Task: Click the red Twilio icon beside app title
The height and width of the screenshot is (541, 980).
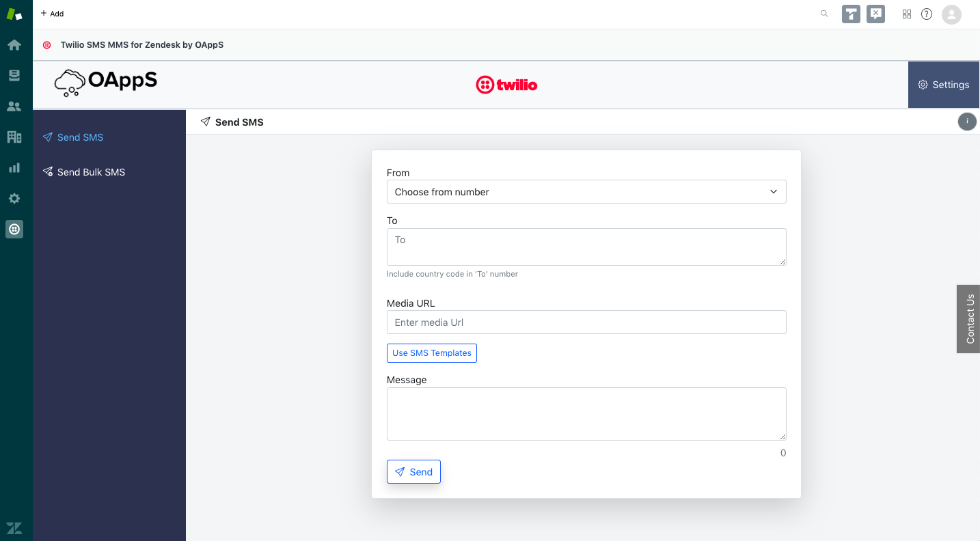Action: (47, 45)
